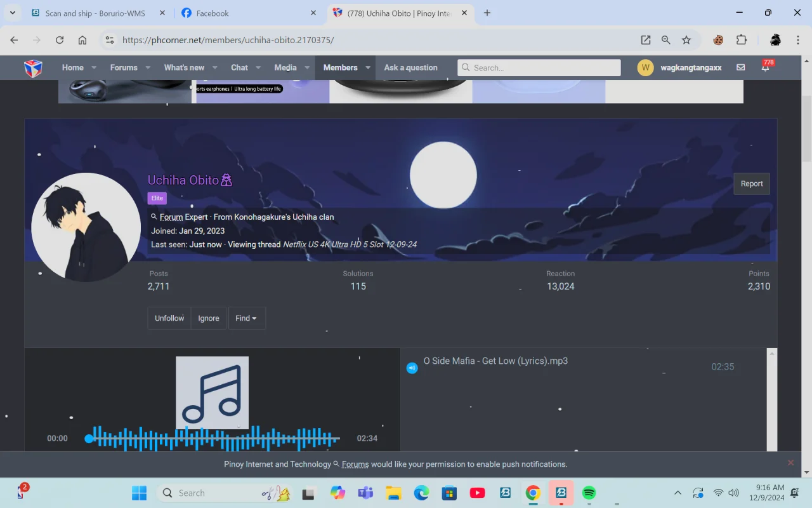The width and height of the screenshot is (812, 508).
Task: Bookmark this page with star icon
Action: [x=686, y=40]
